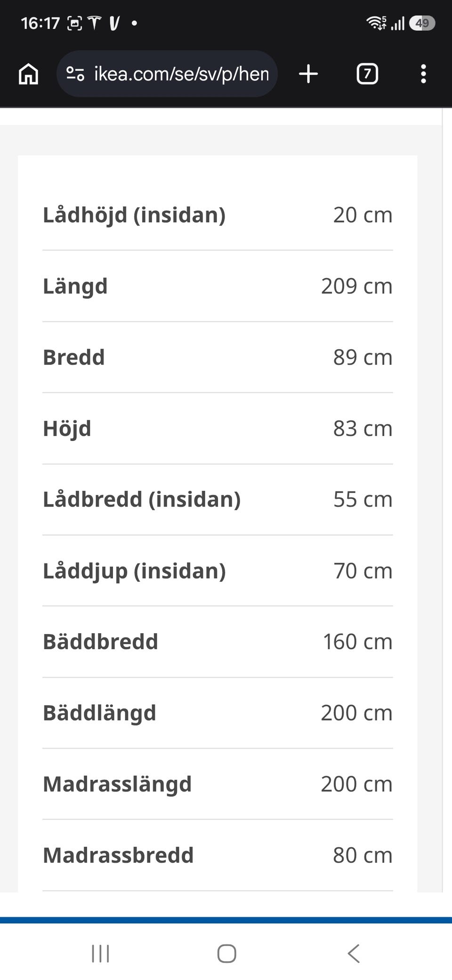Open the browser three-dot menu
This screenshot has width=452, height=980.
pyautogui.click(x=423, y=74)
